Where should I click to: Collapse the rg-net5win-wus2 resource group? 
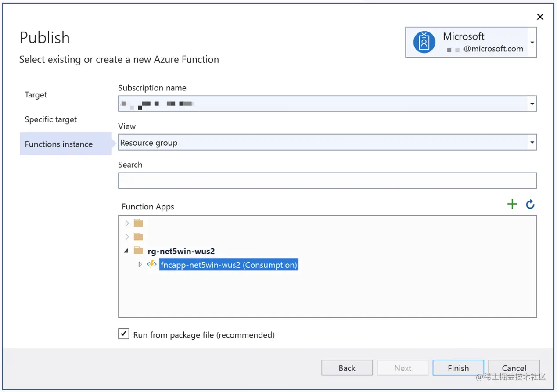[x=127, y=251]
